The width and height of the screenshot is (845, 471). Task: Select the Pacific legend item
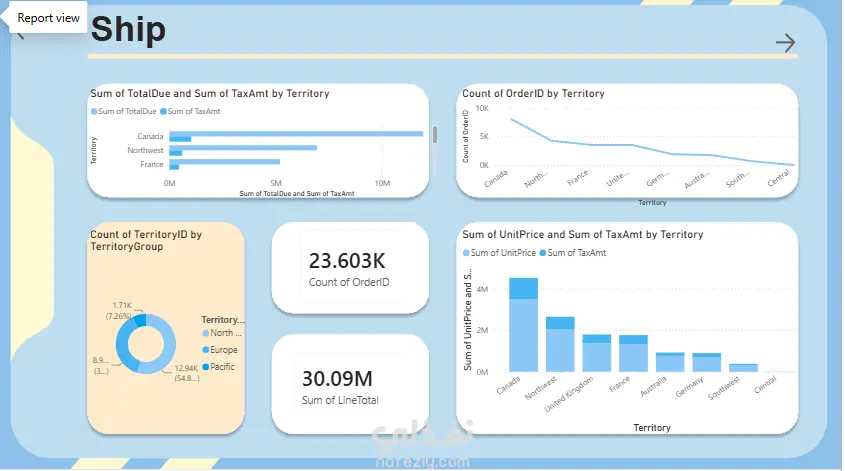[218, 367]
